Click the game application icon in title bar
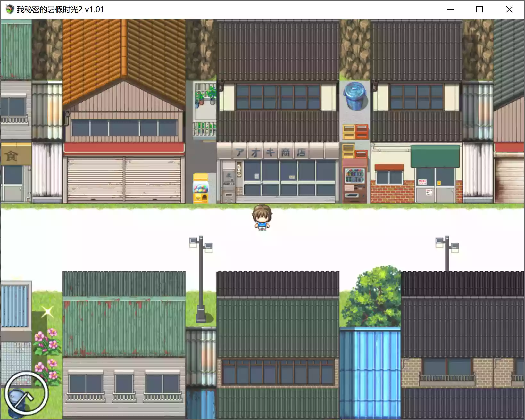 click(10, 9)
